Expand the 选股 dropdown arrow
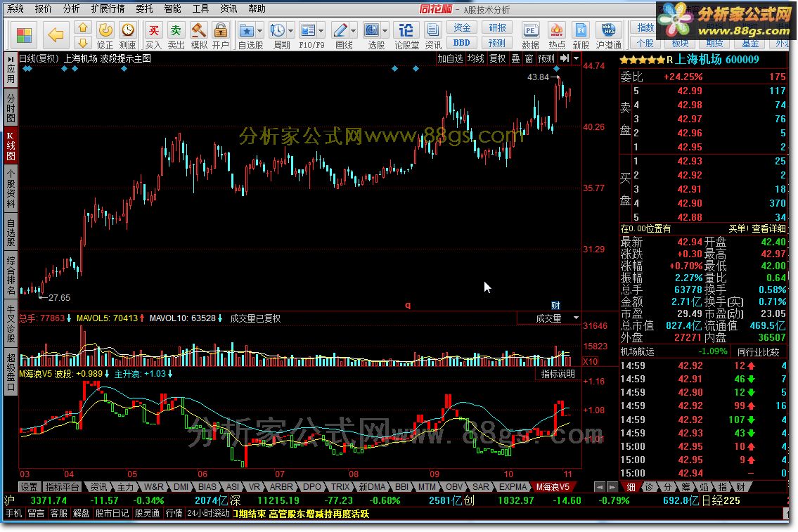 (x=385, y=30)
